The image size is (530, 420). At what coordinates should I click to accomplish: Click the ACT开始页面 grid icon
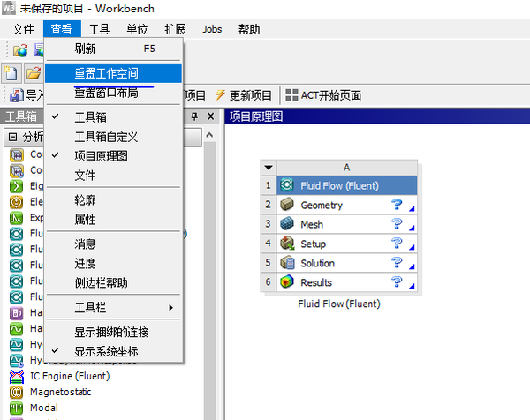(x=291, y=95)
